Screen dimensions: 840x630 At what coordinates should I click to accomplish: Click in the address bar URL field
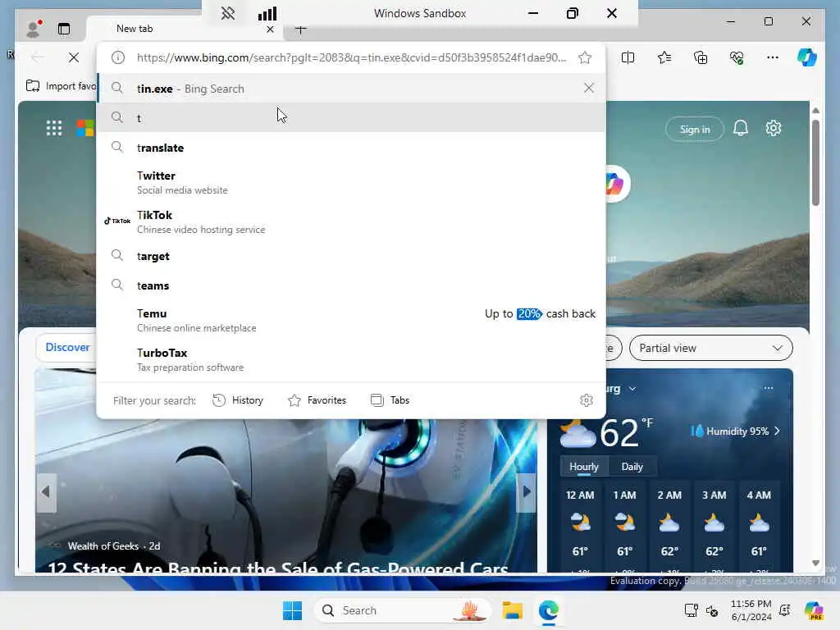pos(351,57)
